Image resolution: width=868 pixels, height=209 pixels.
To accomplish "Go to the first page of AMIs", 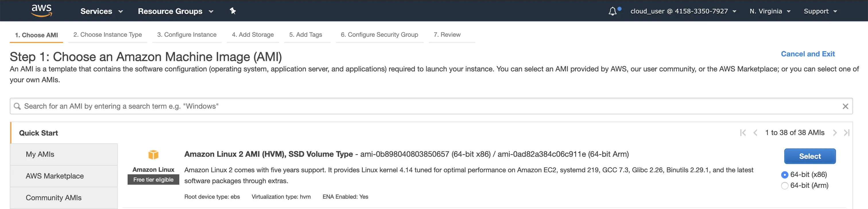I will pos(743,133).
